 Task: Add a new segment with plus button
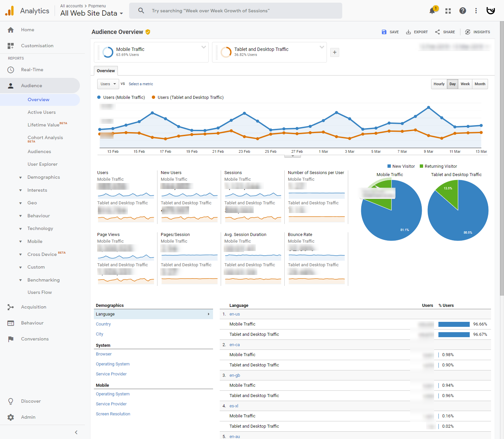(335, 52)
